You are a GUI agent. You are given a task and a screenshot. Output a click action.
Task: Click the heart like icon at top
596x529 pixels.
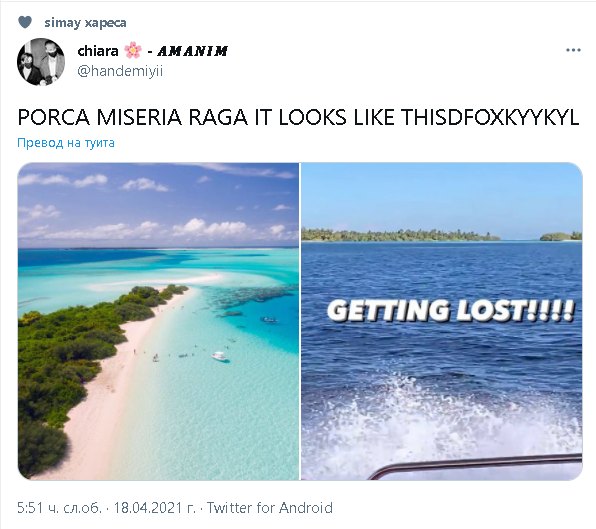(25, 22)
